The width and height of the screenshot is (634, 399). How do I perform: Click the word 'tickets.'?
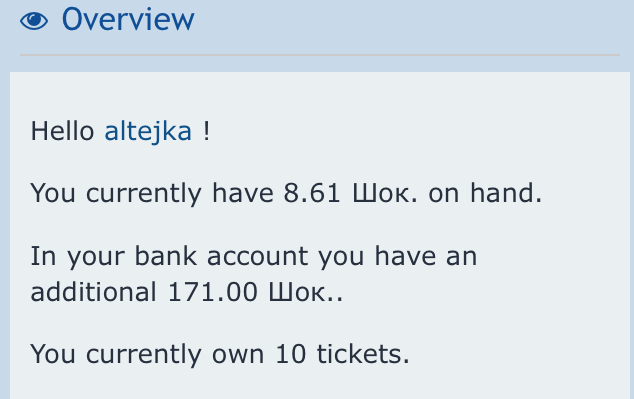click(x=363, y=354)
